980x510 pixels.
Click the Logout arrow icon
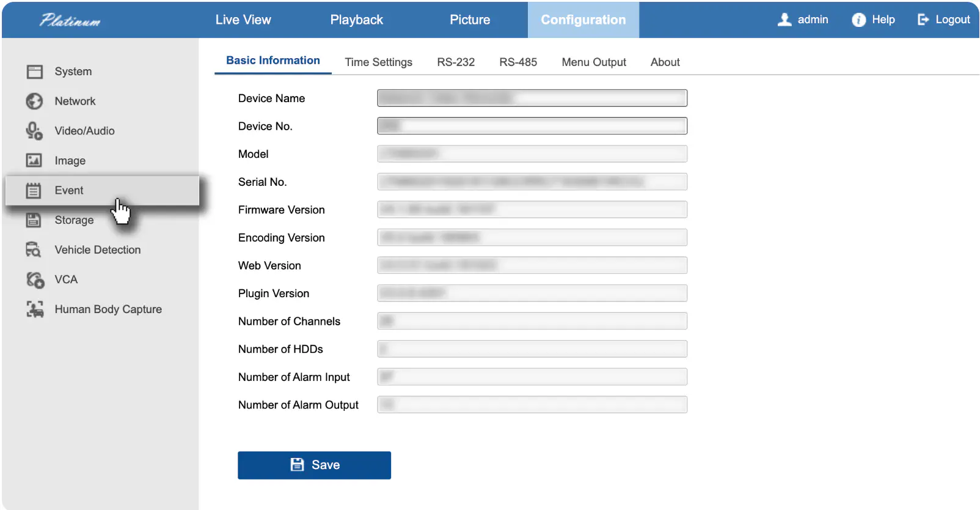tap(923, 20)
